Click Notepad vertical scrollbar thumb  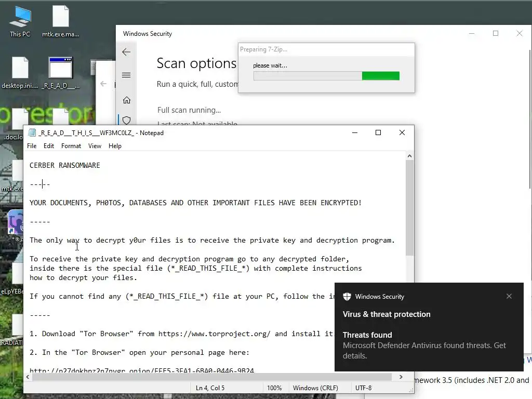point(409,208)
